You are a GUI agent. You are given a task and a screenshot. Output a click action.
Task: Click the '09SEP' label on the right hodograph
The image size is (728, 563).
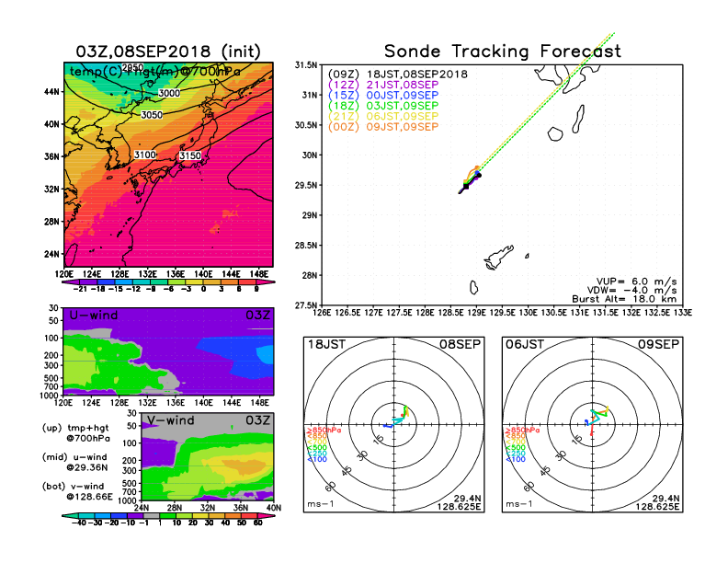coord(658,345)
